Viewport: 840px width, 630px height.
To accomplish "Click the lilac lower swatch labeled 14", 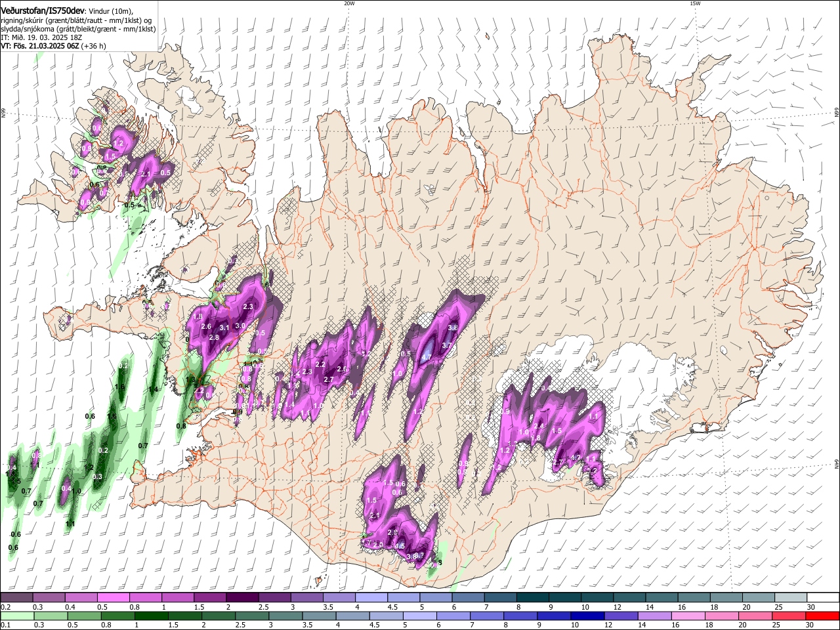I will [654, 616].
